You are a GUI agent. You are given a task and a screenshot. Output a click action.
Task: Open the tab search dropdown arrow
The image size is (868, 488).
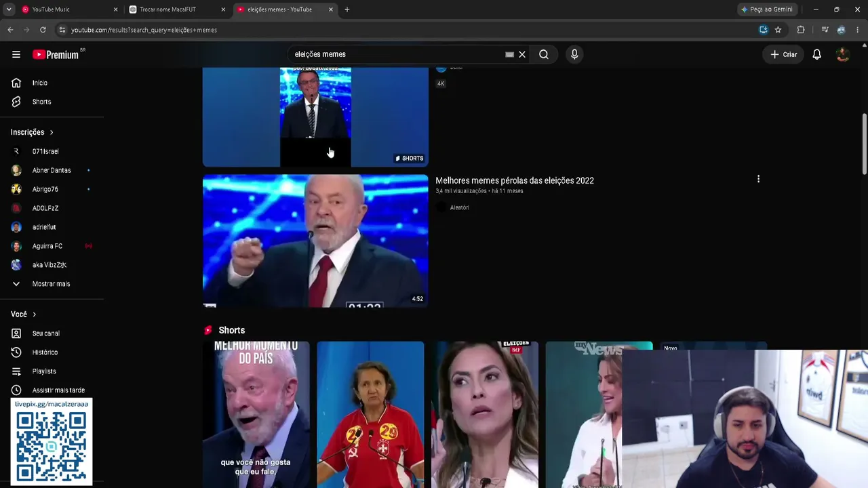pyautogui.click(x=9, y=9)
